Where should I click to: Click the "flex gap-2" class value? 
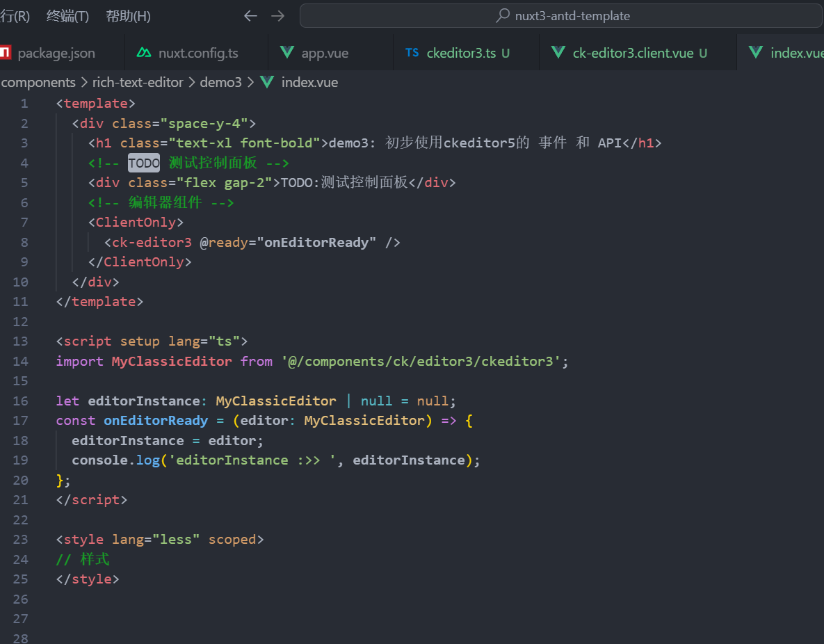pos(225,183)
